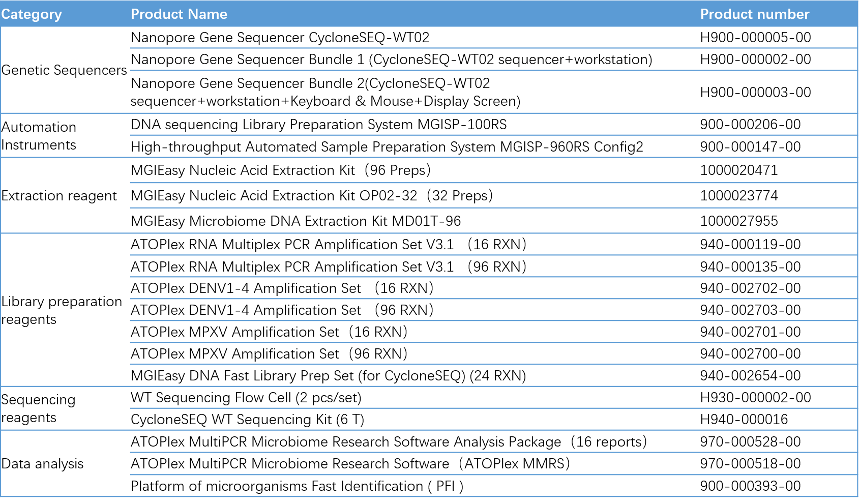This screenshot has width=859, height=504.
Task: Select the Extraction reagent category cell
Action: click(59, 196)
